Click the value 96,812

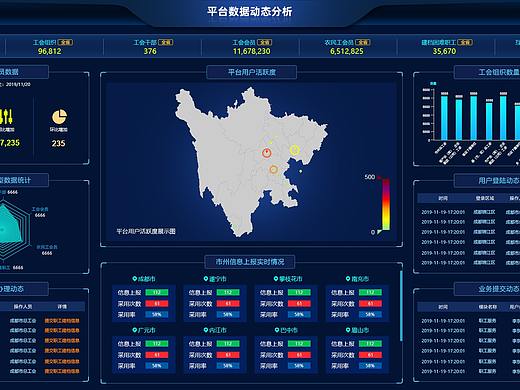(49, 51)
